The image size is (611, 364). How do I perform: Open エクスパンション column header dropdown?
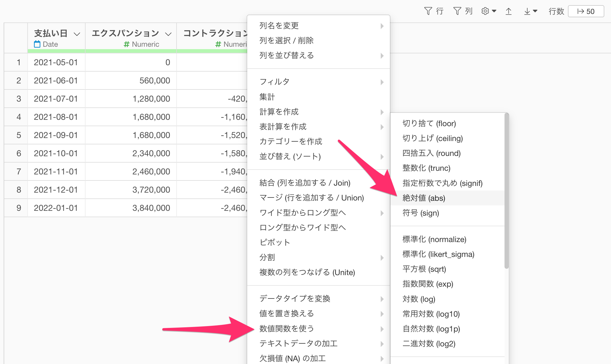point(168,34)
